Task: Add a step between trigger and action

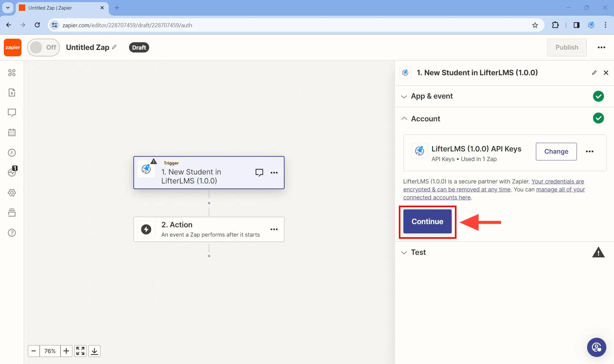Action: pos(209,203)
